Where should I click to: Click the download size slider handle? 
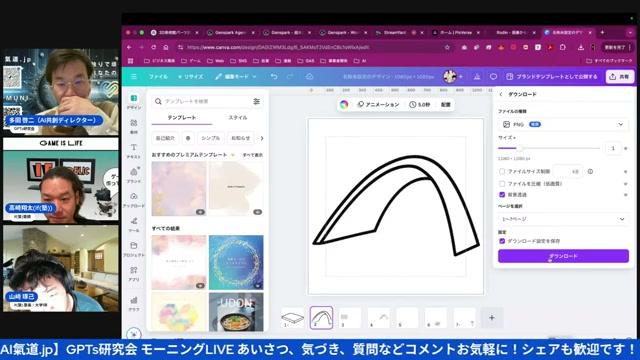520,148
